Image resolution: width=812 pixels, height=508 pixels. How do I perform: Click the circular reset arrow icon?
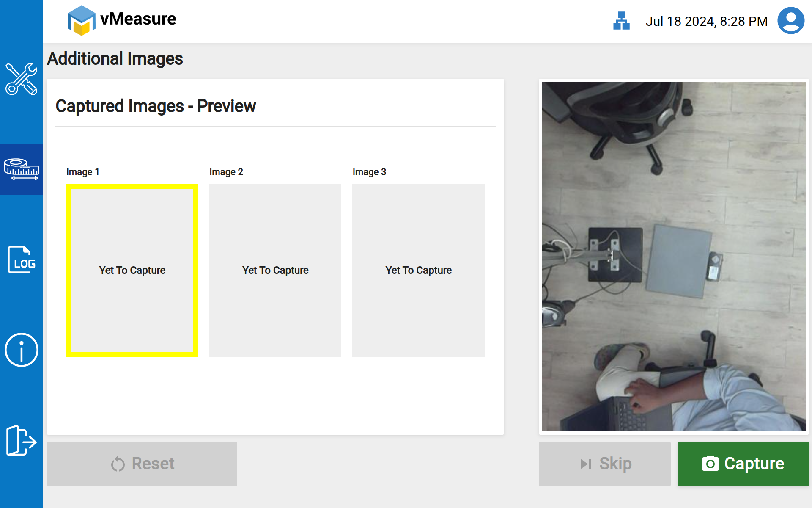click(118, 464)
